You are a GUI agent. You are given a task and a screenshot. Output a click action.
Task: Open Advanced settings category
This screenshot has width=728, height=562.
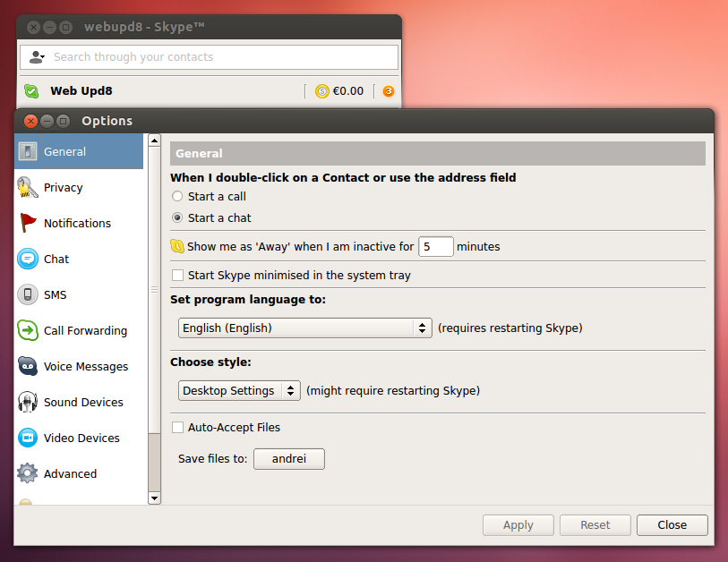(x=79, y=473)
